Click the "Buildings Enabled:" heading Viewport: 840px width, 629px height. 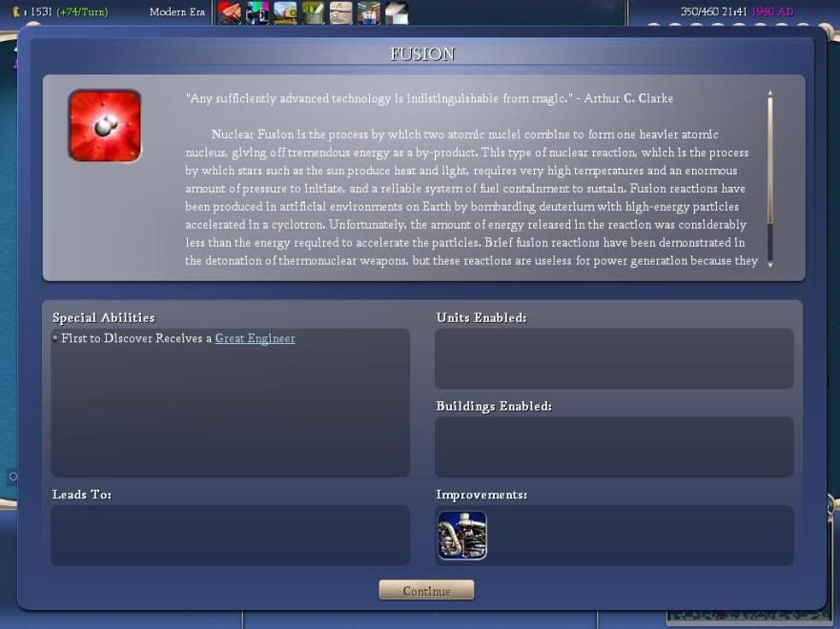(x=494, y=406)
